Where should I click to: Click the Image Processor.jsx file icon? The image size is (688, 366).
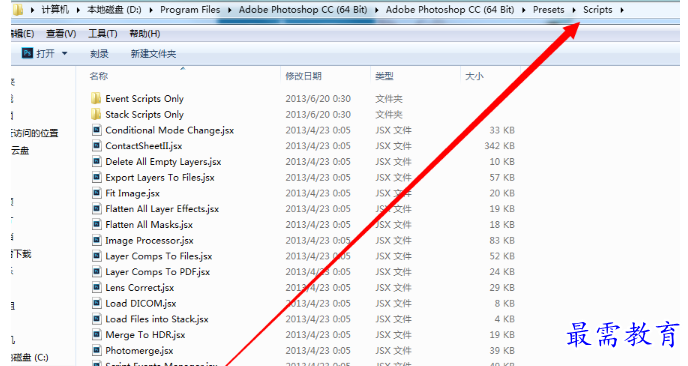point(97,240)
